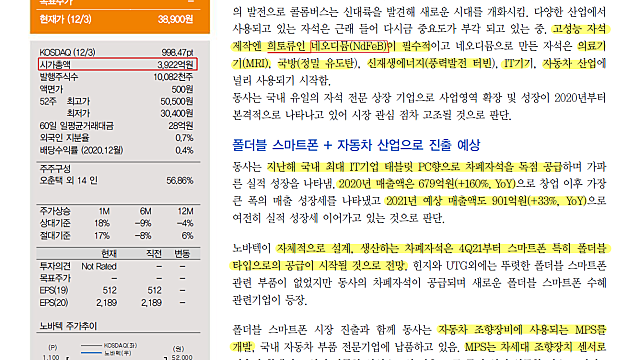Click the 직전 column header

154,254
